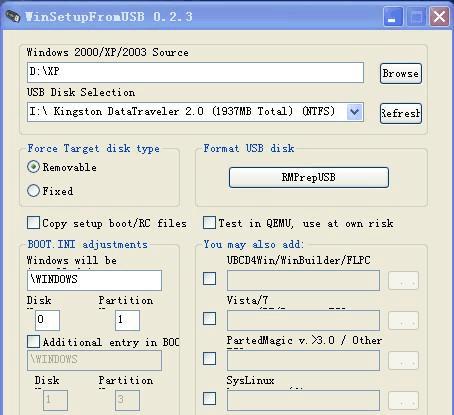Click the maximize button in title bar
454x415 pixels.
point(416,16)
